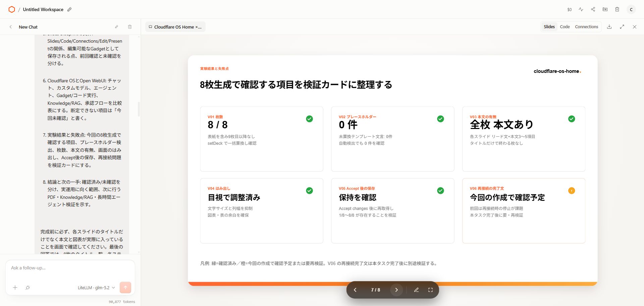Click the chat panel scrollbar

[139, 109]
